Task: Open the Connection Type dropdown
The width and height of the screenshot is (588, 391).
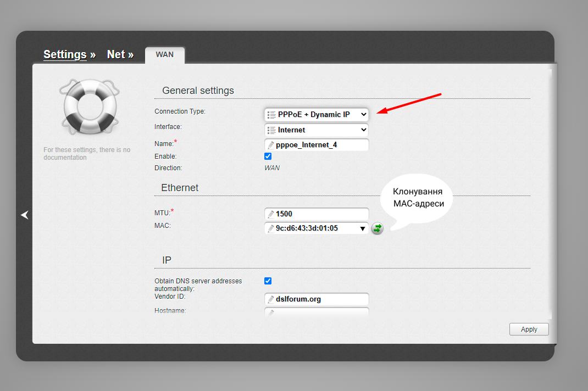Action: [x=317, y=114]
